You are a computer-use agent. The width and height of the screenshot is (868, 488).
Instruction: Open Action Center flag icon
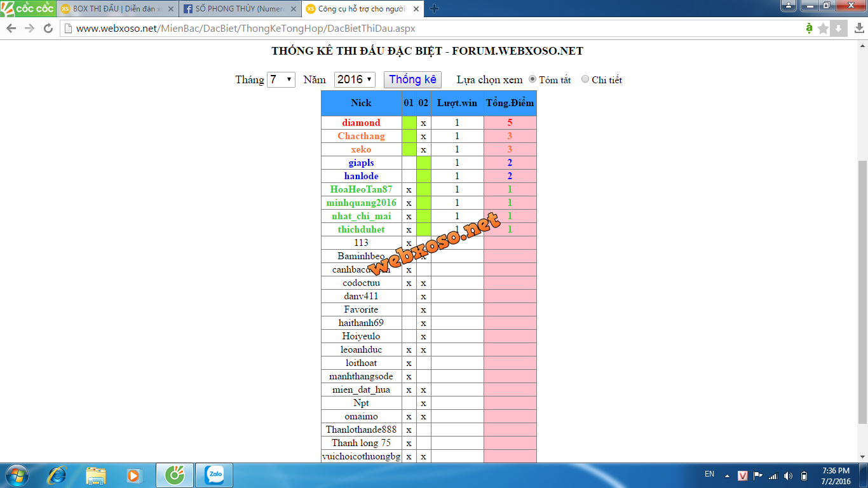tap(758, 475)
